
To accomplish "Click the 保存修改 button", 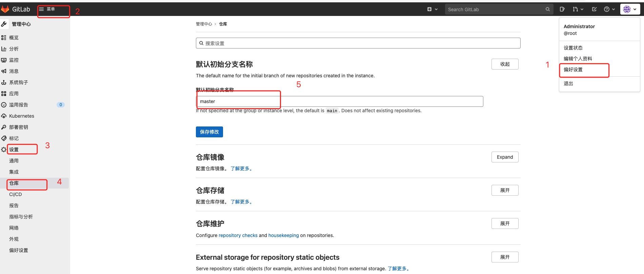I will click(x=209, y=132).
